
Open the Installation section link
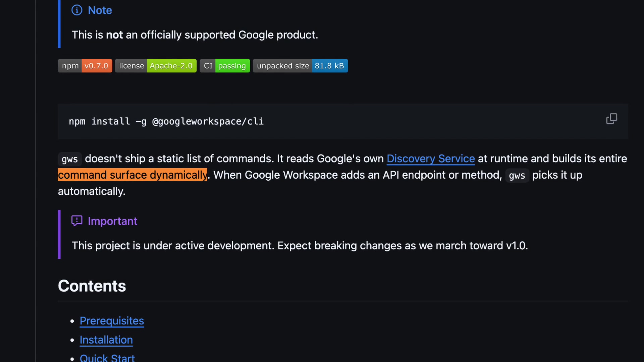[106, 340]
